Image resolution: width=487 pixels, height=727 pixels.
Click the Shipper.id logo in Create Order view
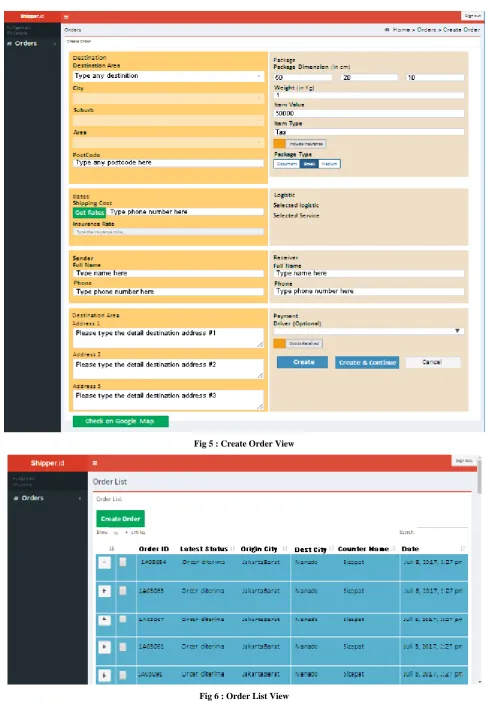(x=32, y=16)
